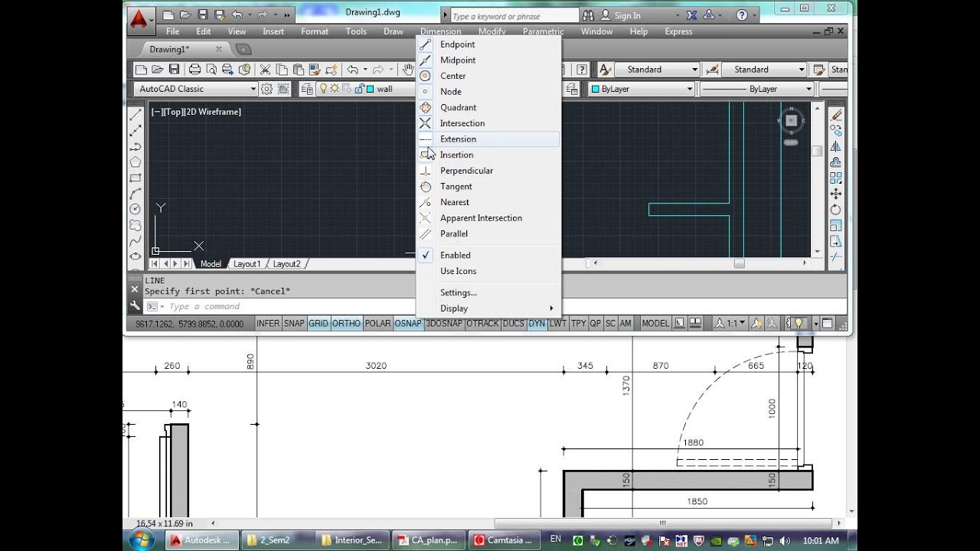The width and height of the screenshot is (980, 551).
Task: Click the Windows Start button
Action: [141, 540]
